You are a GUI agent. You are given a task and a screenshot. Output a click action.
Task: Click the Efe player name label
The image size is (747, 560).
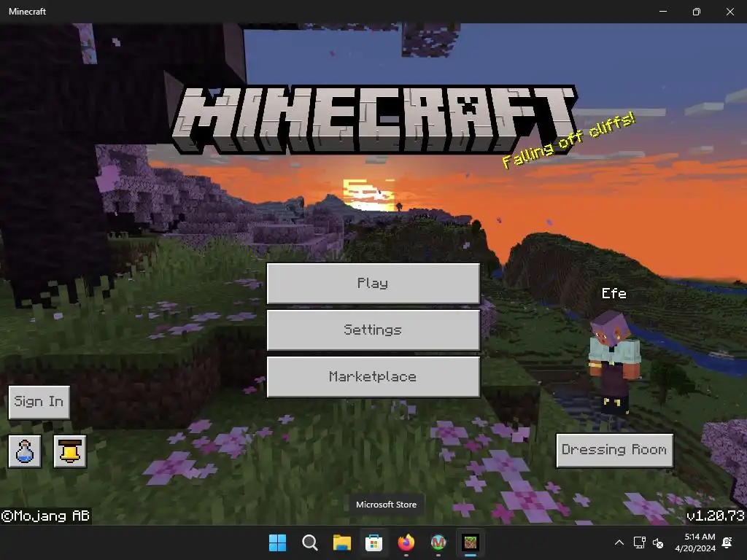pyautogui.click(x=614, y=293)
